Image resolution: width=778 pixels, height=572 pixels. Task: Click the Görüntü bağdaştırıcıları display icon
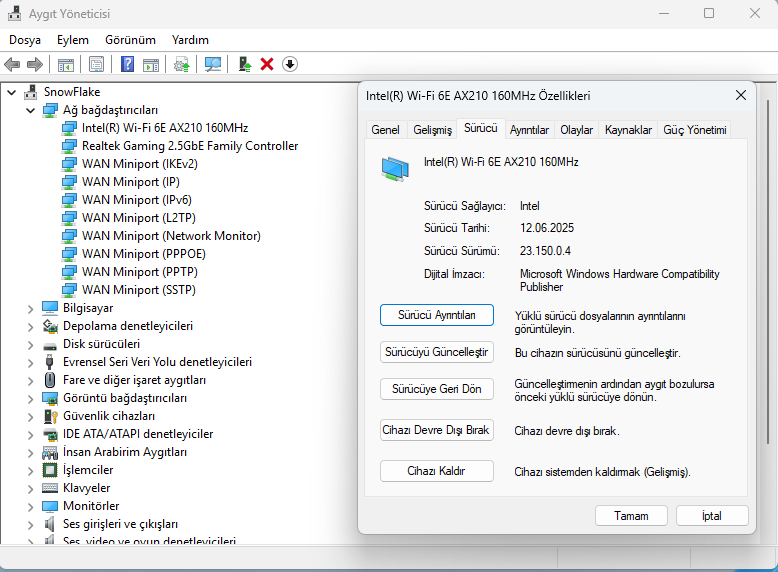click(50, 398)
